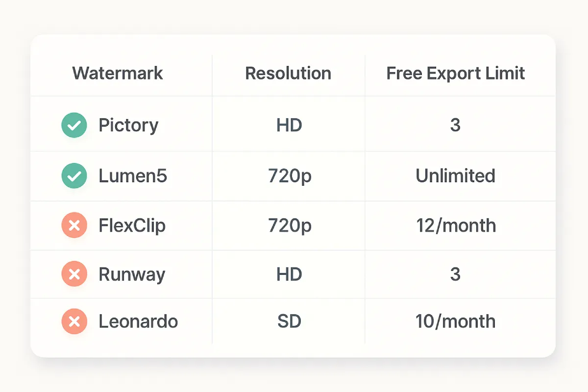The height and width of the screenshot is (392, 588).
Task: Click the Unlimited export limit cell
Action: tap(456, 176)
